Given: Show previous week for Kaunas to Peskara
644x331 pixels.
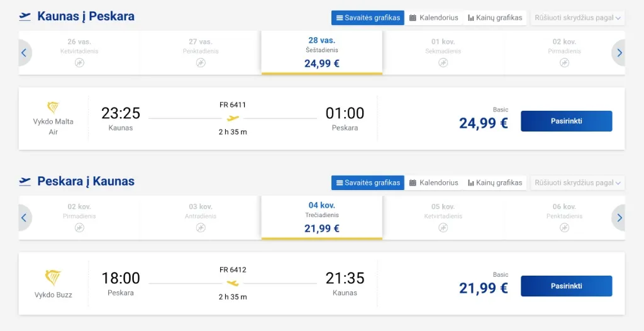Looking at the screenshot, I should tap(24, 53).
